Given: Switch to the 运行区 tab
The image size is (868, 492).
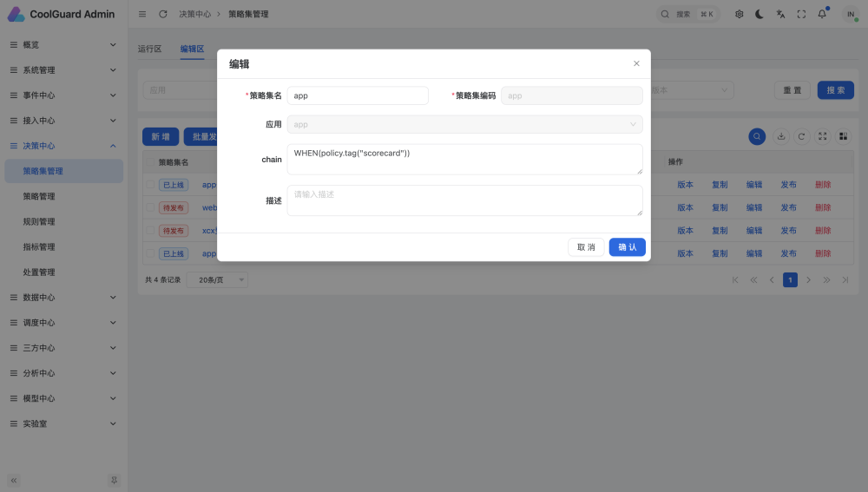Looking at the screenshot, I should pyautogui.click(x=149, y=49).
